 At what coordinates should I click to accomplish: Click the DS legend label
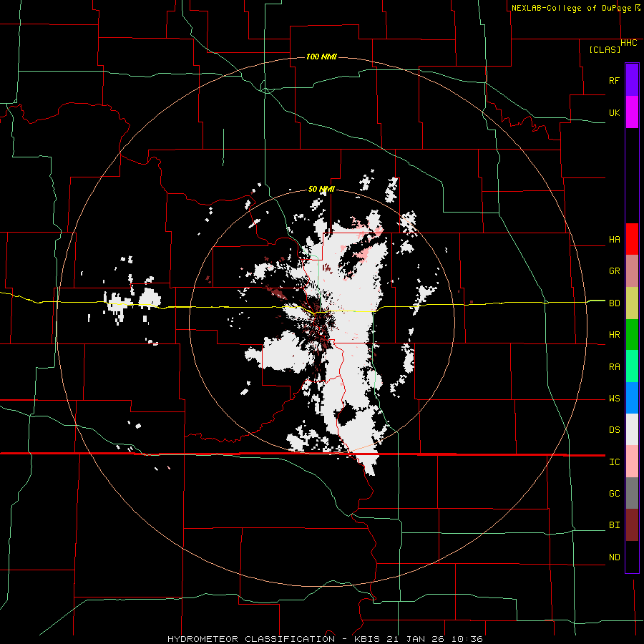[x=614, y=430]
